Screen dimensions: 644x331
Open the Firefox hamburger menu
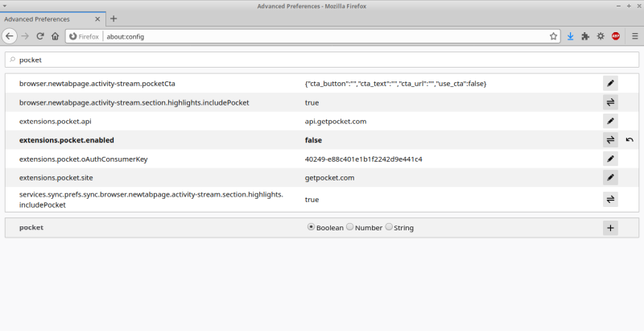pos(635,36)
